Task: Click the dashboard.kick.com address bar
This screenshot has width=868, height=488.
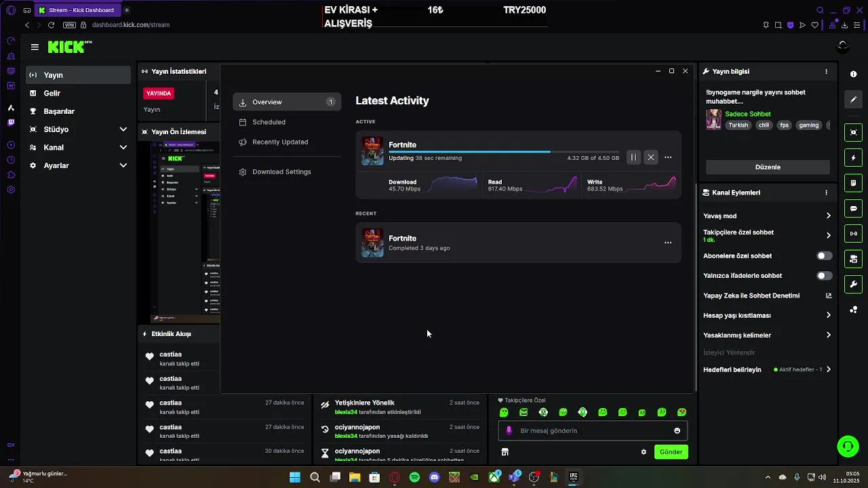Action: pyautogui.click(x=130, y=25)
